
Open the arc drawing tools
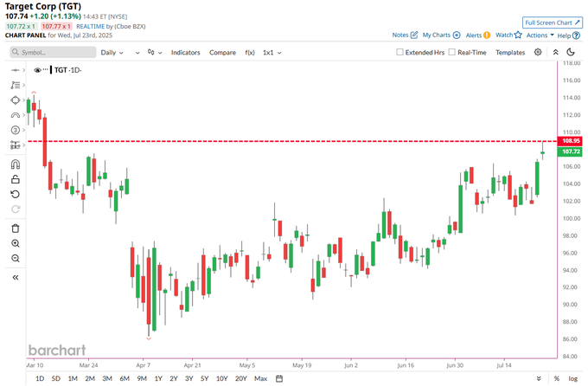click(x=15, y=115)
